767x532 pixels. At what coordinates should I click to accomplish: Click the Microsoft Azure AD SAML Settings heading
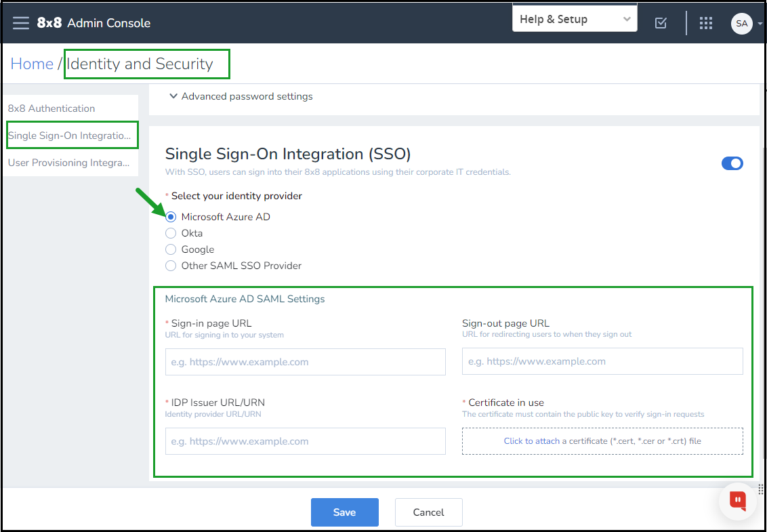[x=245, y=299]
